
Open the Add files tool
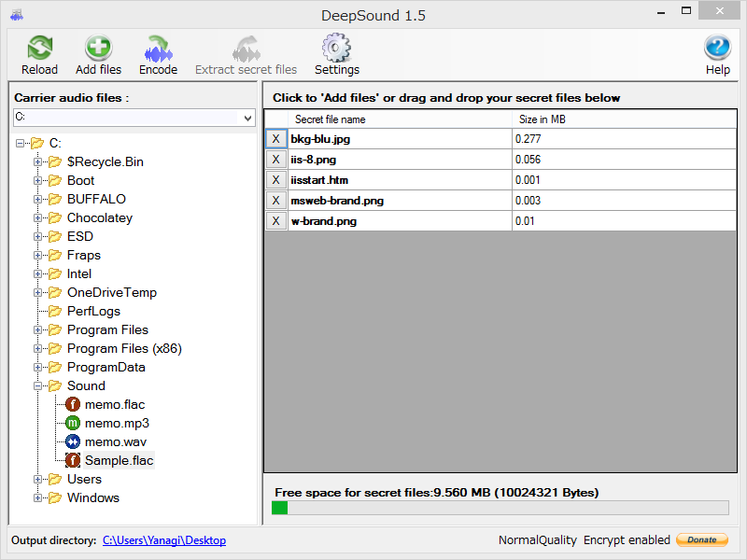[97, 47]
